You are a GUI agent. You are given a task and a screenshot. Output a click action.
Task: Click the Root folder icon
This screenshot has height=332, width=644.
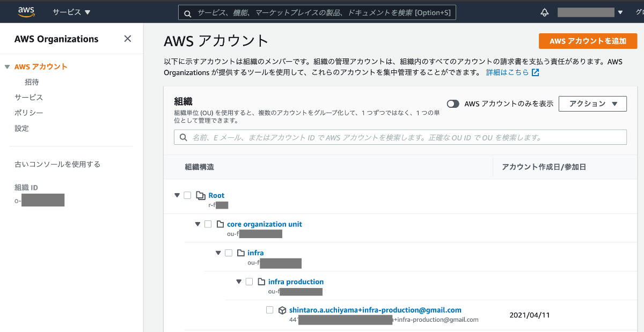pos(201,195)
